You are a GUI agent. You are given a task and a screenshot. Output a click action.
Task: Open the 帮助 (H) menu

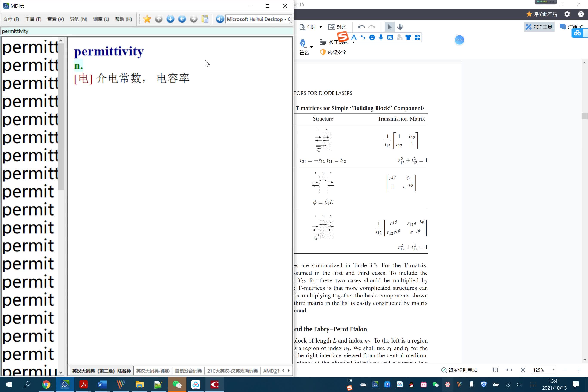(124, 19)
